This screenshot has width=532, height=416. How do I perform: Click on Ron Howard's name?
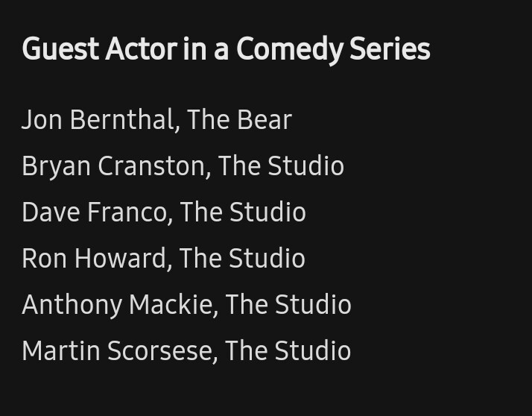(x=95, y=259)
